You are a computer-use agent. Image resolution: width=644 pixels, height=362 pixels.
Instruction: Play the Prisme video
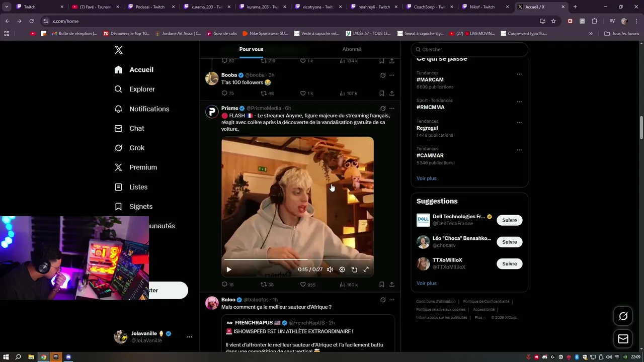[229, 269]
